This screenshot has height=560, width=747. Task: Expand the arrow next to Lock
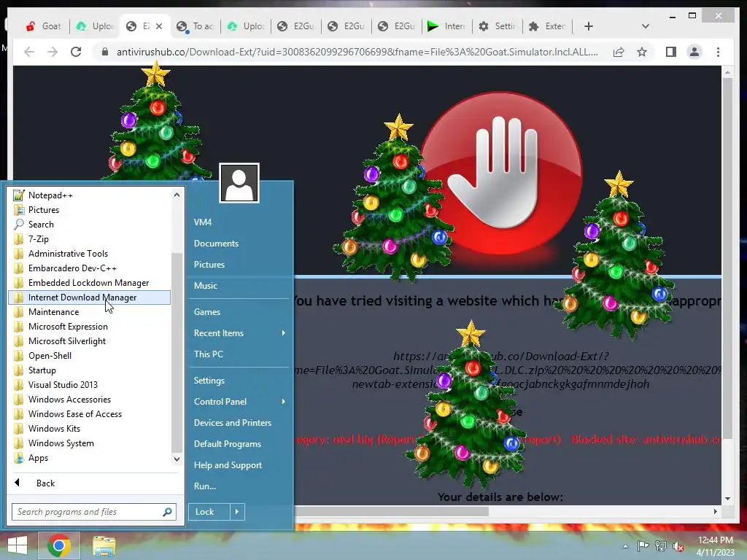[x=237, y=512]
